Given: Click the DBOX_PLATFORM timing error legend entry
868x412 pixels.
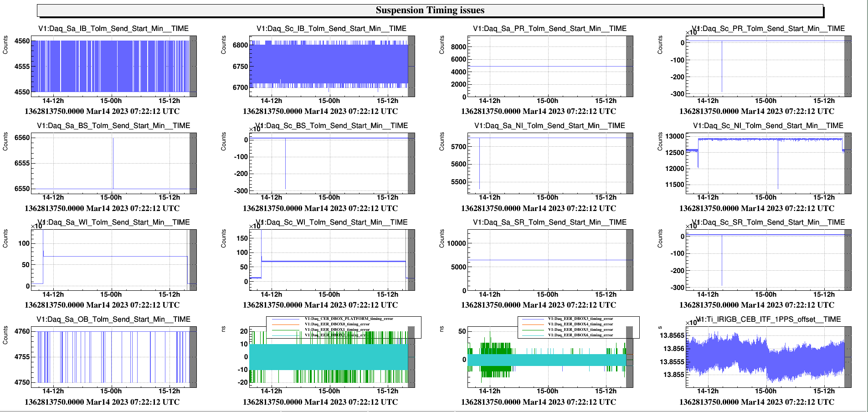Looking at the screenshot, I should pos(349,319).
